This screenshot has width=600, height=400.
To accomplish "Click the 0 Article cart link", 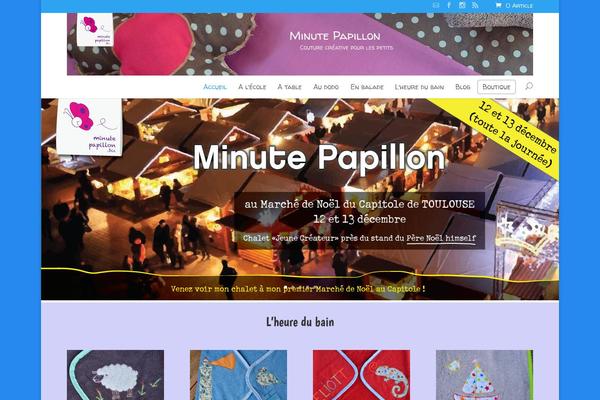I will 519,5.
